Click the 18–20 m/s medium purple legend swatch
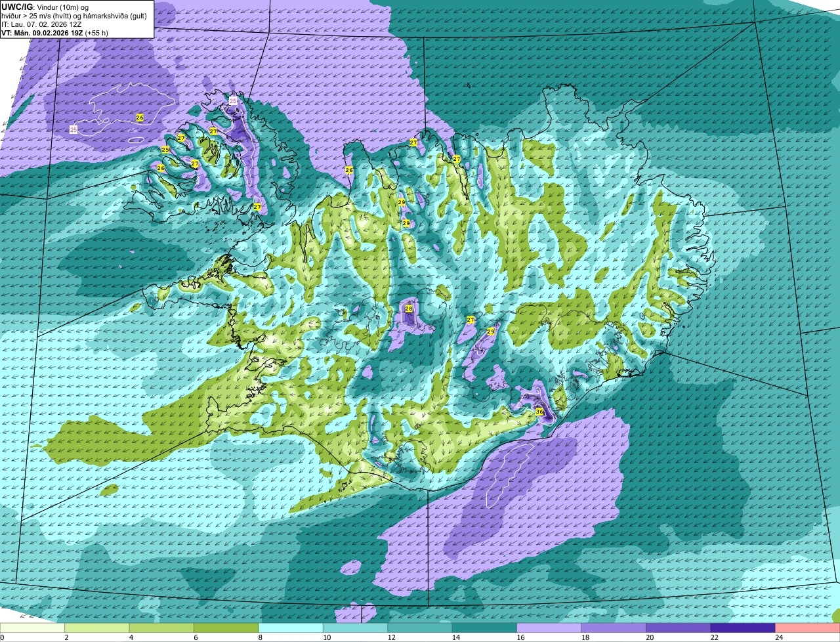 614,628
